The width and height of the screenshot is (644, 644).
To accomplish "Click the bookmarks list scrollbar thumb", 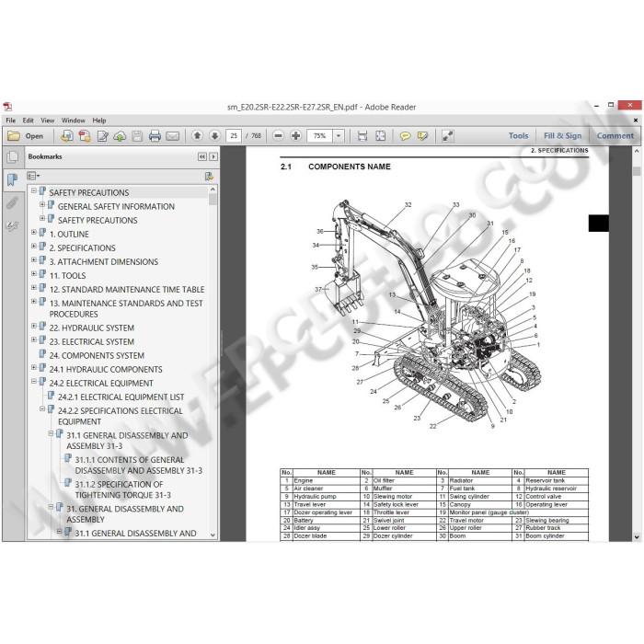I will (x=213, y=199).
